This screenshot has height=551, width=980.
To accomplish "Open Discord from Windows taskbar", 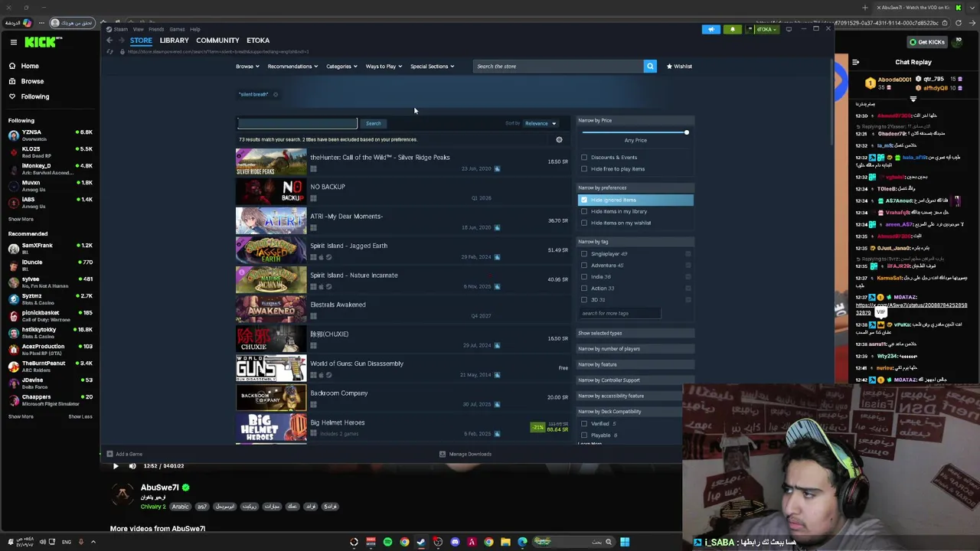I will pyautogui.click(x=455, y=542).
